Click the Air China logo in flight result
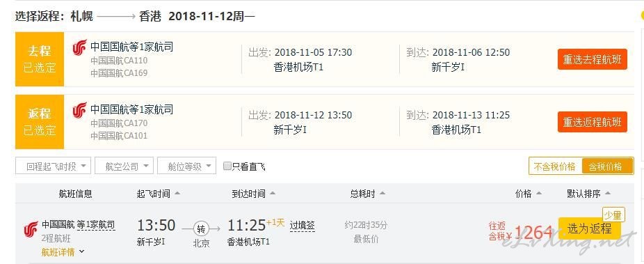644x264 pixels. [31, 229]
